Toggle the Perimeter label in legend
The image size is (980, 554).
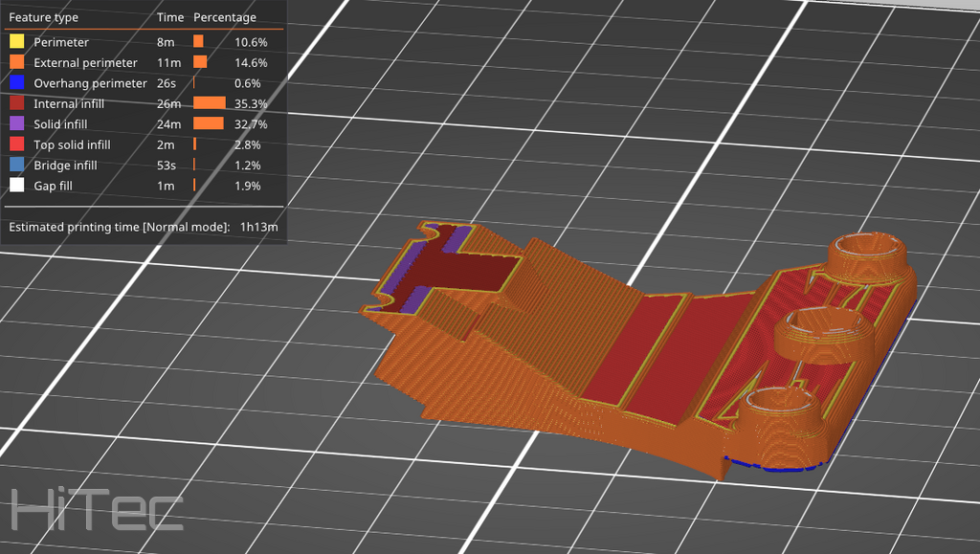[61, 42]
